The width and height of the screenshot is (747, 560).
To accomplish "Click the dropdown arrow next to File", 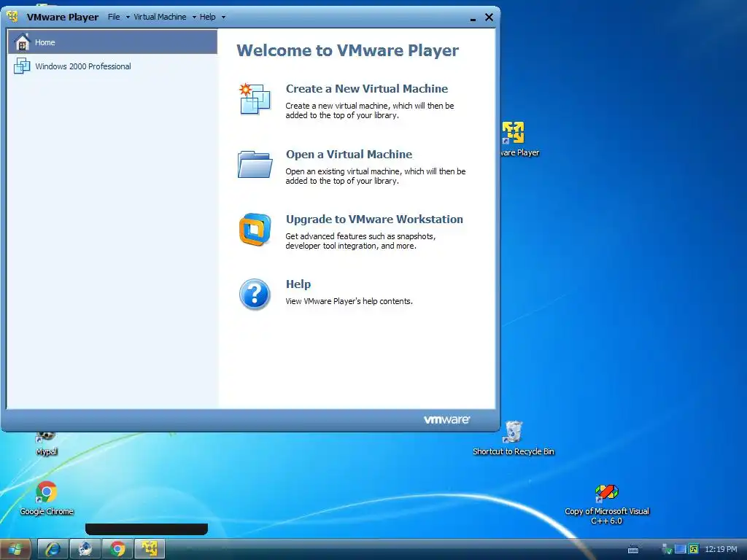I will click(128, 17).
